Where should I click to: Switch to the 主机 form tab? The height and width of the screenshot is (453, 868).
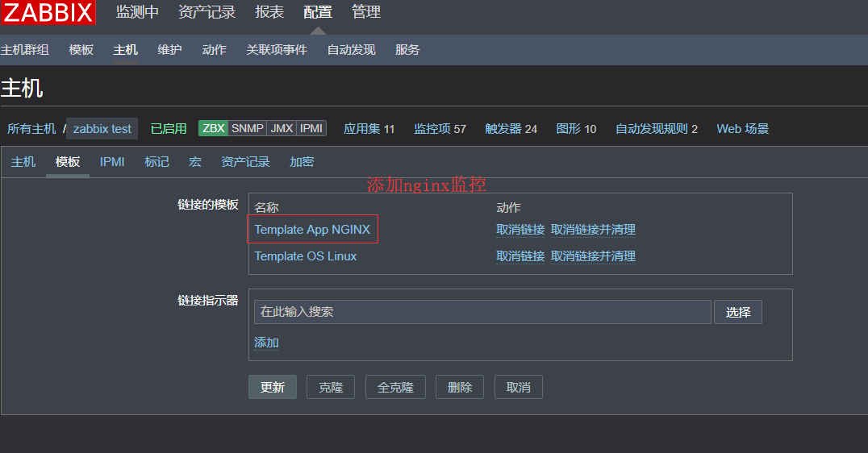point(23,162)
